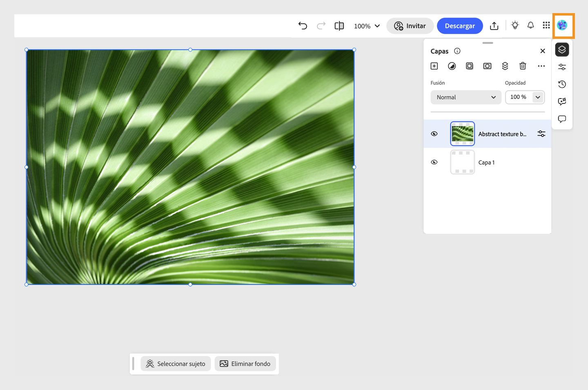Click Eliminar fondo to remove the background
Image resolution: width=588 pixels, height=390 pixels.
pyautogui.click(x=245, y=363)
